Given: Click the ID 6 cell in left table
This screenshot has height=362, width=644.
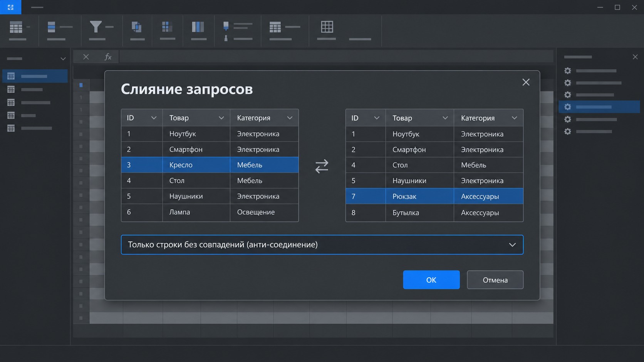Looking at the screenshot, I should [142, 212].
